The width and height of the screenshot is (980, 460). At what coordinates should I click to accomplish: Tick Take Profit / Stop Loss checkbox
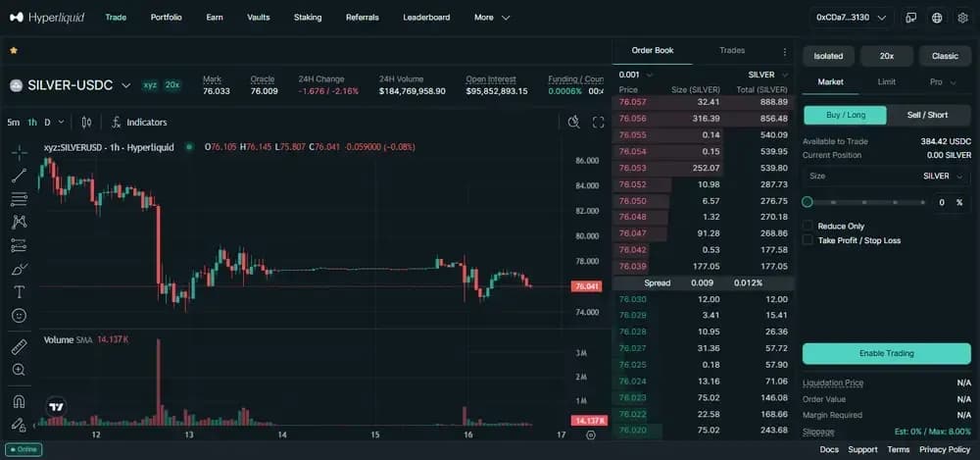coord(808,240)
